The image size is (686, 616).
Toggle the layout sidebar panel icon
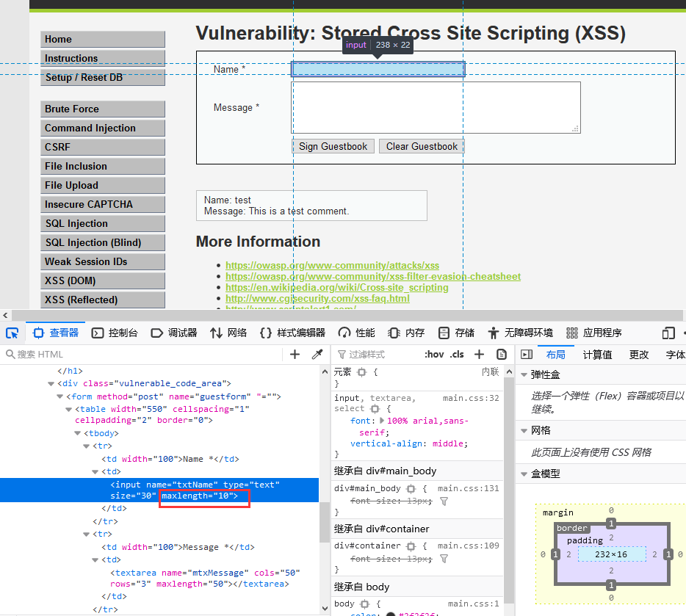526,354
